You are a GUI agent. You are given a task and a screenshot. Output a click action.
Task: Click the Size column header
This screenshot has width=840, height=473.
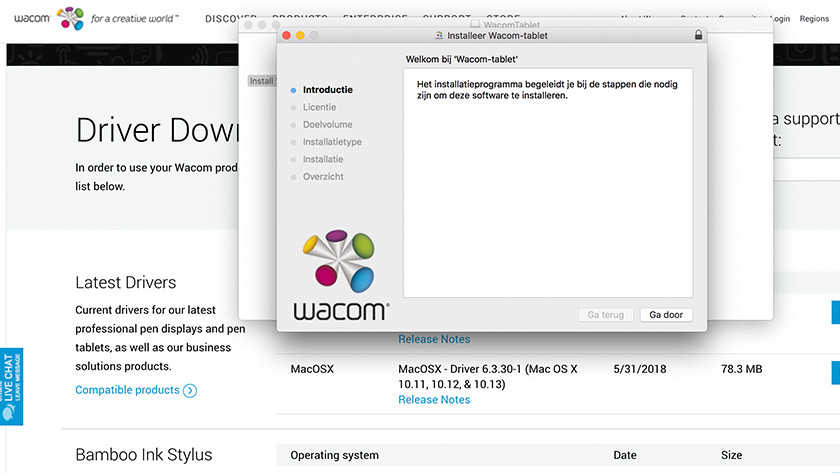(x=731, y=455)
